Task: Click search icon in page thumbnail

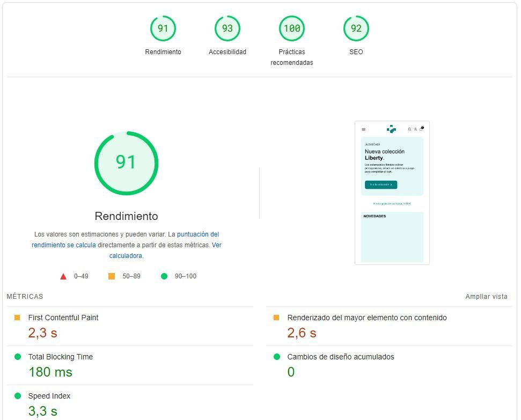Action: pyautogui.click(x=410, y=129)
